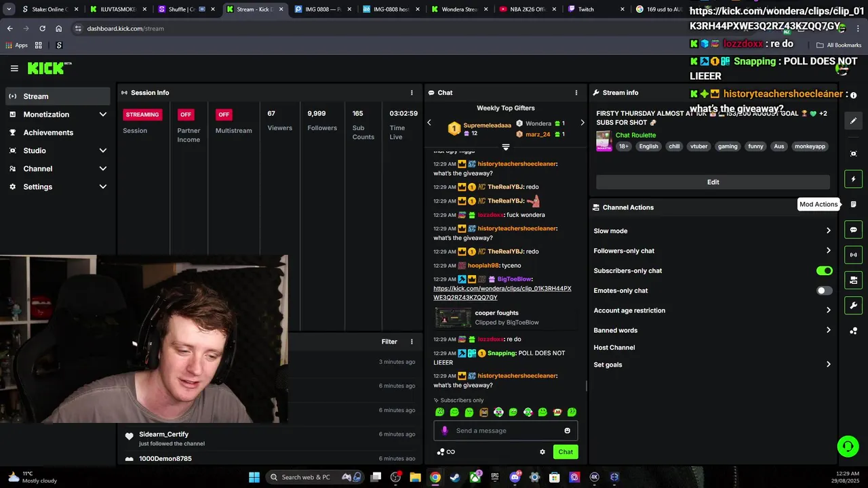Click the screenshot capture icon in right sidebar

[x=854, y=154]
